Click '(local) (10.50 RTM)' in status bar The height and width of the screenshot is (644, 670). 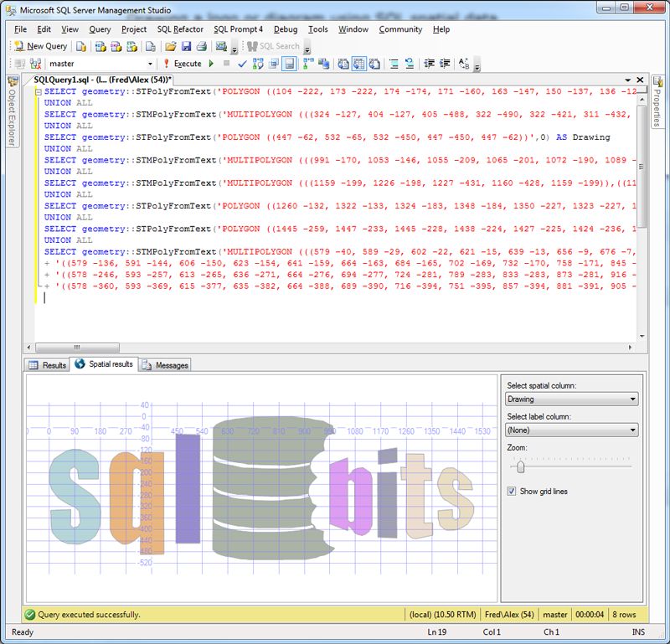[443, 615]
